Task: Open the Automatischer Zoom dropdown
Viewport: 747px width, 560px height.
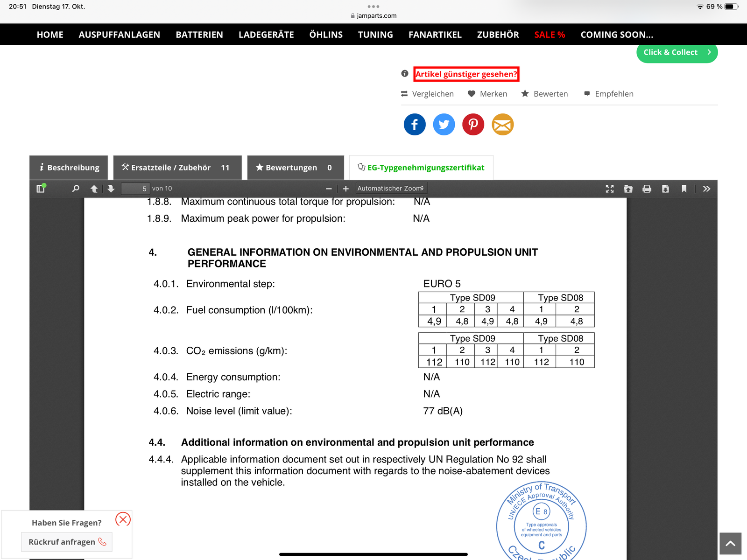Action: click(391, 189)
